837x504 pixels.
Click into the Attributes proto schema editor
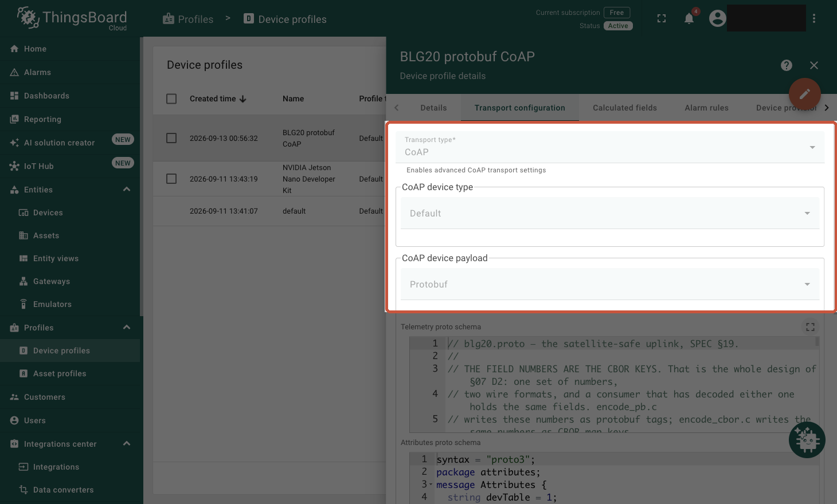click(614, 478)
